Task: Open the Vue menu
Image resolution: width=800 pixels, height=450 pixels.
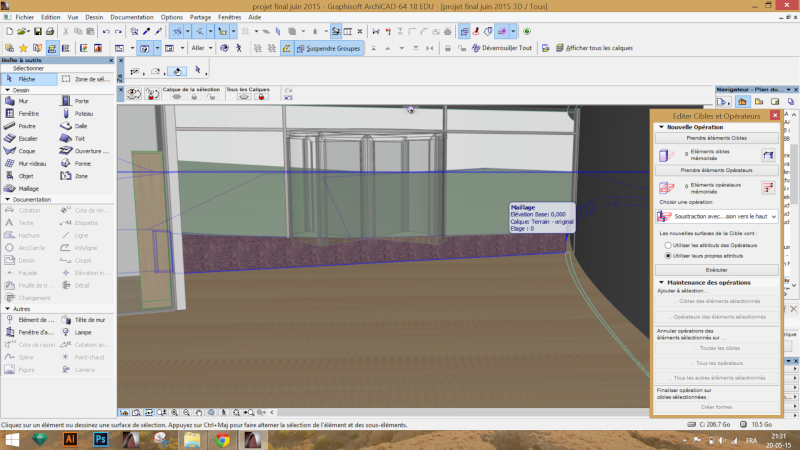Action: click(73, 17)
